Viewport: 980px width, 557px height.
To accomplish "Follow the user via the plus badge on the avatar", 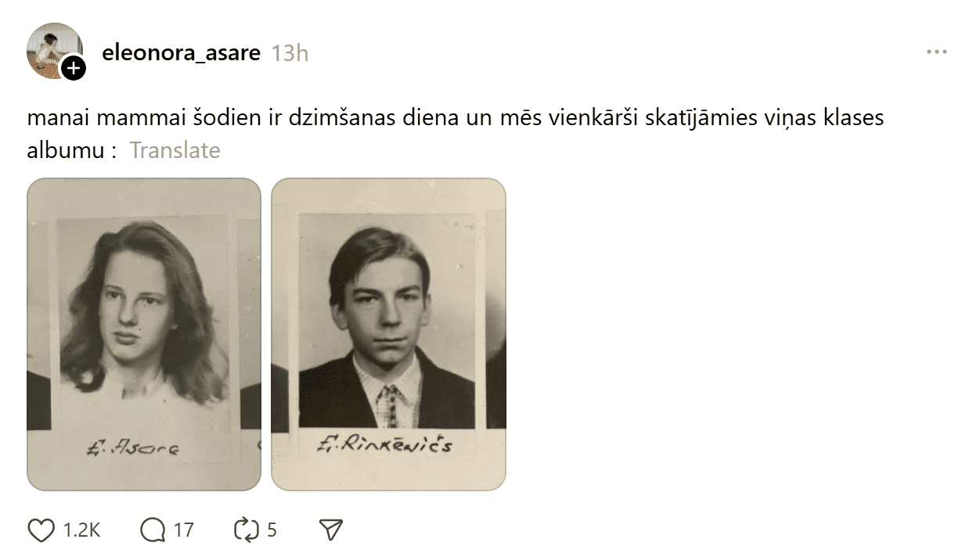I will [x=74, y=69].
